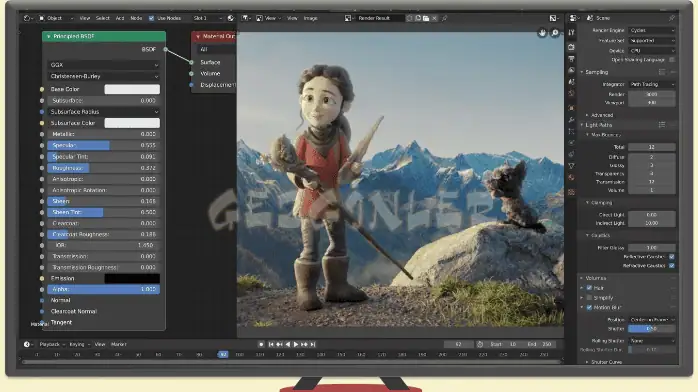The width and height of the screenshot is (698, 392).
Task: Click the browse image icon beside Render Result
Action: [349, 18]
